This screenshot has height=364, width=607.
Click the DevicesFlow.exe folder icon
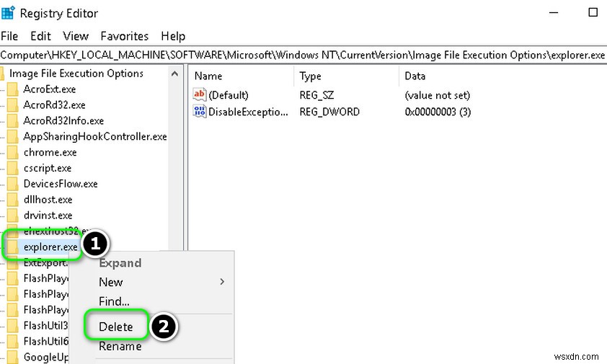pos(13,184)
